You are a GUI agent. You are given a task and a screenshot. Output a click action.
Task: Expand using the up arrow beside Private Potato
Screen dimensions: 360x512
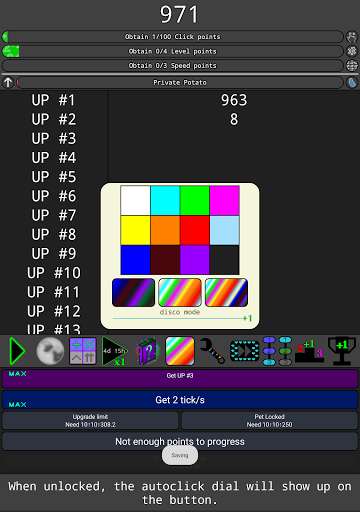8,82
